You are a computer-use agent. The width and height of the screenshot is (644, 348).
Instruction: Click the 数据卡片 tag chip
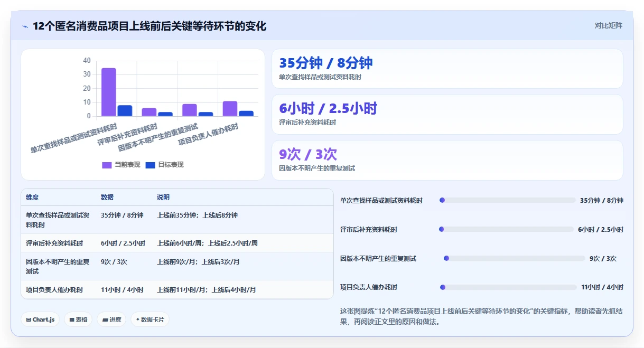[x=150, y=319]
